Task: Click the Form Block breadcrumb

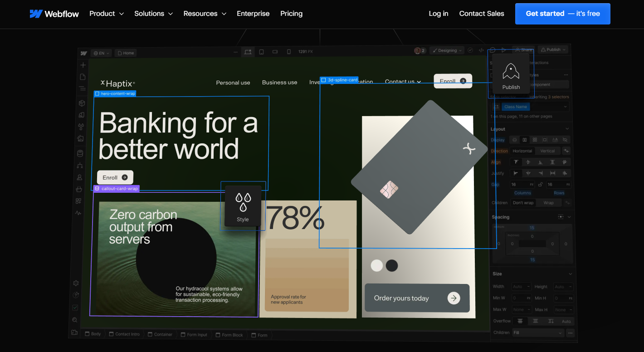Action: pos(229,335)
